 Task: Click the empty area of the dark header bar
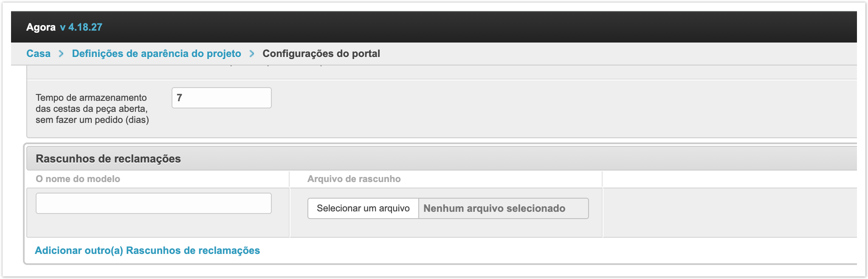467,27
